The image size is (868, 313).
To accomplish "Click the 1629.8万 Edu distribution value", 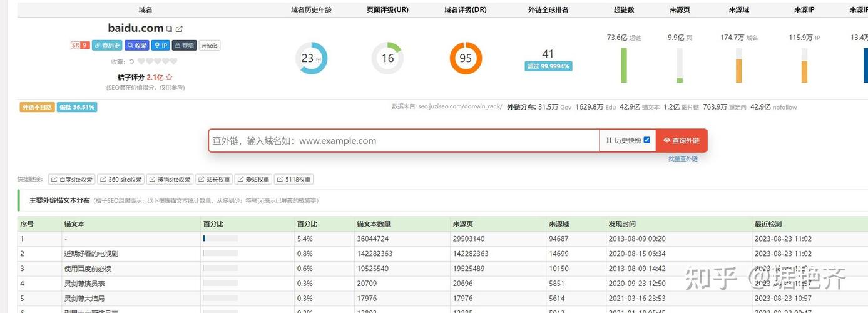I will click(596, 107).
